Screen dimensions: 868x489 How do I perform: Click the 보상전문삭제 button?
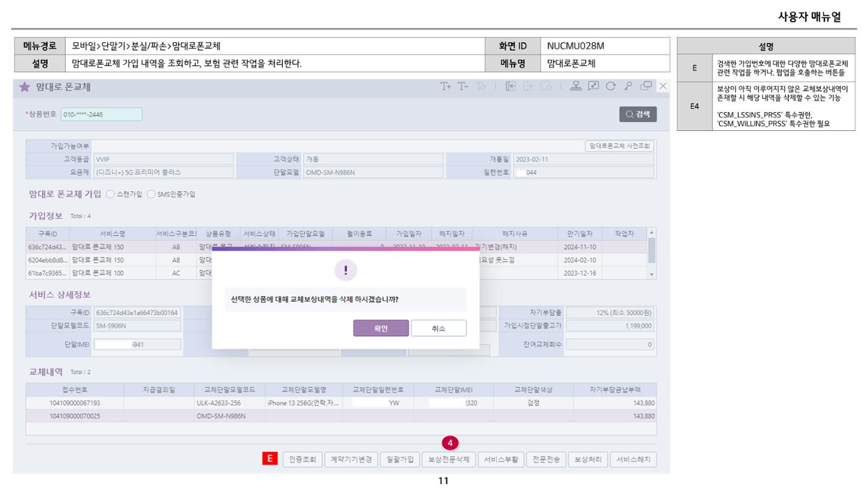449,460
